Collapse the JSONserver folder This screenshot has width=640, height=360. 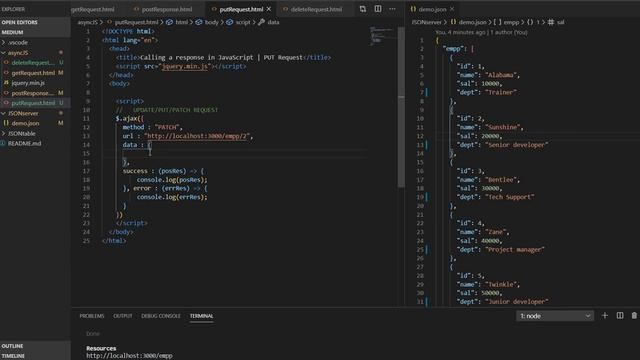[23, 113]
